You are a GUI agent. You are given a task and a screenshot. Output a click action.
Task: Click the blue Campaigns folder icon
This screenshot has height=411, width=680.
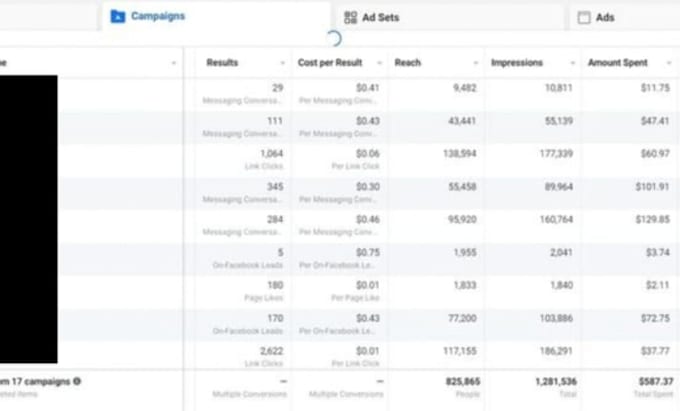[118, 16]
